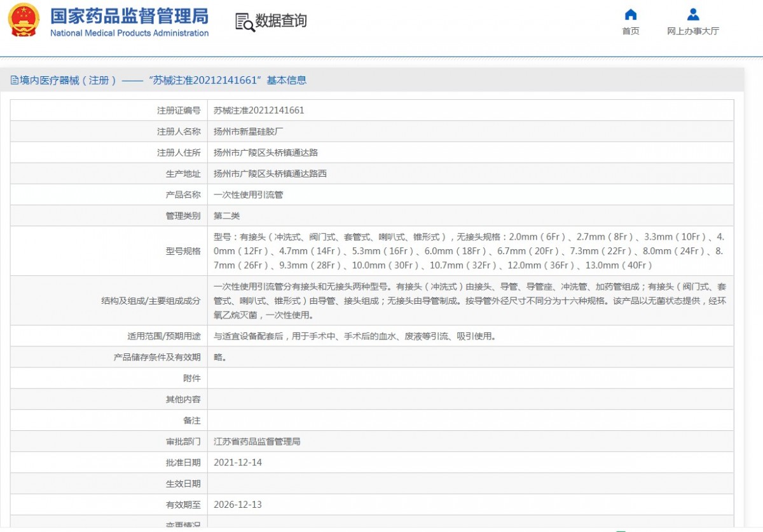Select the 附件 label cell
Image resolution: width=763 pixels, height=532 pixels.
(x=108, y=378)
